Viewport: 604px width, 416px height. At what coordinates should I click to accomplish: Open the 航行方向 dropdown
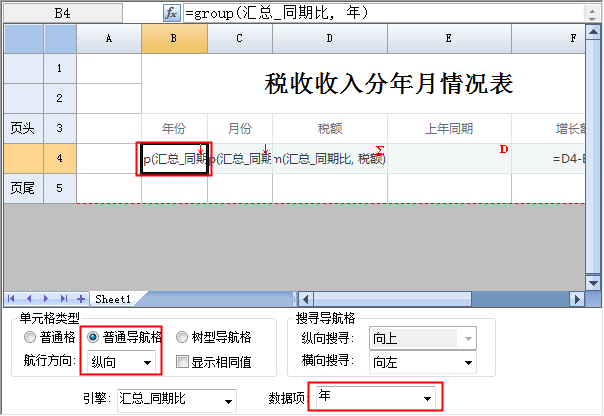(x=147, y=362)
